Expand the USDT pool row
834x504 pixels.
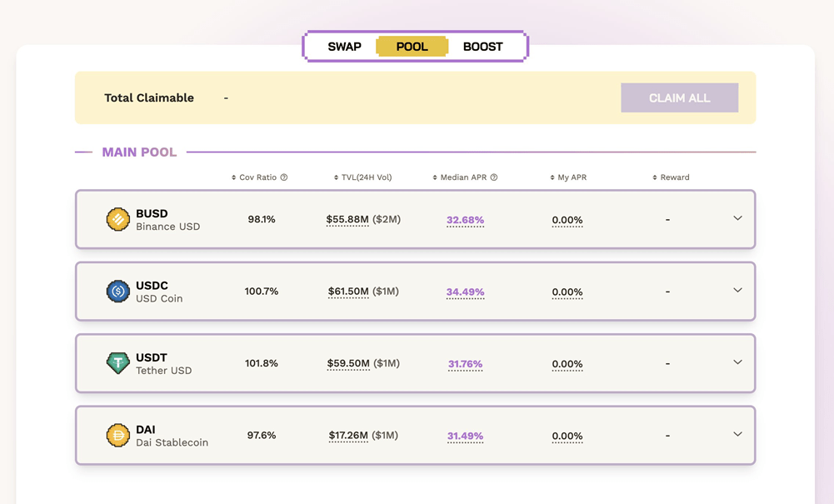coord(737,362)
